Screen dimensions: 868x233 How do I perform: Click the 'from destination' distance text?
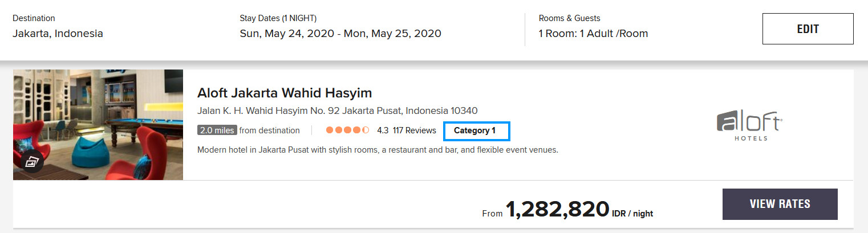coord(269,130)
